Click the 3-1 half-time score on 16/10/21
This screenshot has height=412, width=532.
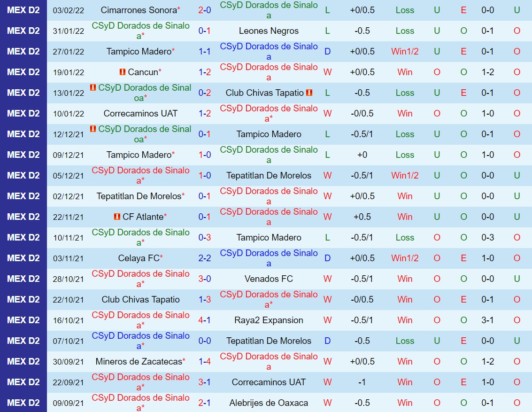pos(487,320)
